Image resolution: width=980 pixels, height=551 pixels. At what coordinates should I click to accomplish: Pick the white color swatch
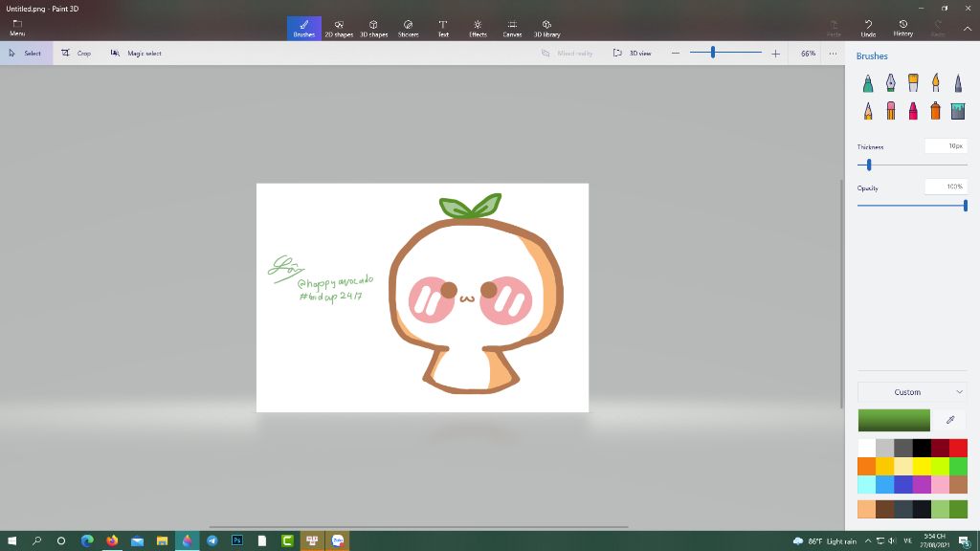point(867,448)
